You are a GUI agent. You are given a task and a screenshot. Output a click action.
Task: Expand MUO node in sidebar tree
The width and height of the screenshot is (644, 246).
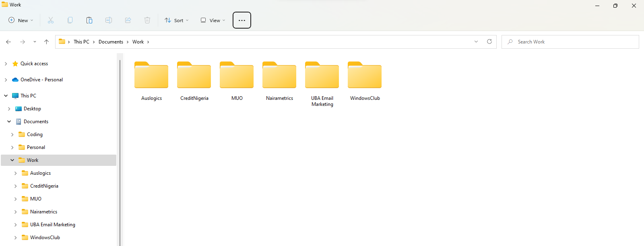coord(15,199)
